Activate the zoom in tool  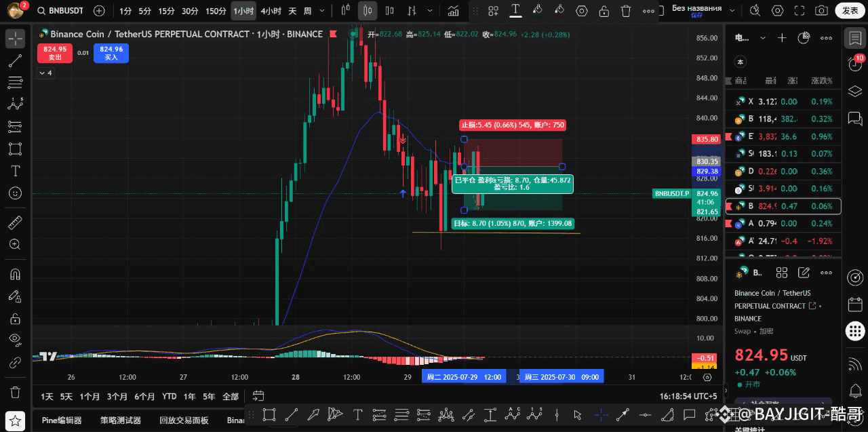15,244
